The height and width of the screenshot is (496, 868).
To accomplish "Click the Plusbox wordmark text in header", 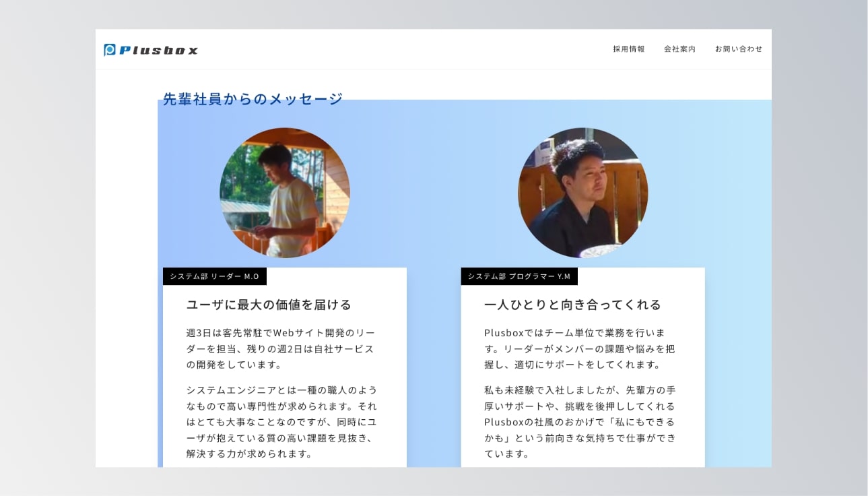I will pos(159,50).
